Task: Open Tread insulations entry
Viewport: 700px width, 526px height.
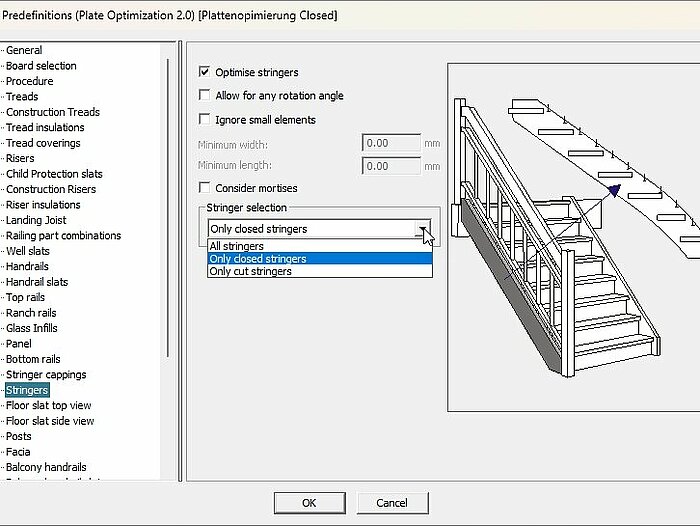Action: tap(45, 127)
